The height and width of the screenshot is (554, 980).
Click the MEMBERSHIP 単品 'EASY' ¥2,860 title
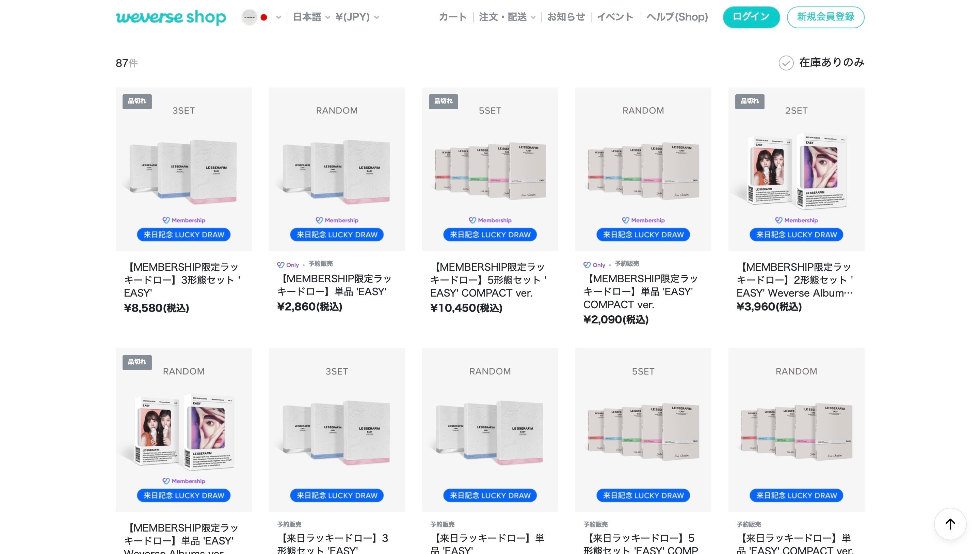(x=334, y=285)
